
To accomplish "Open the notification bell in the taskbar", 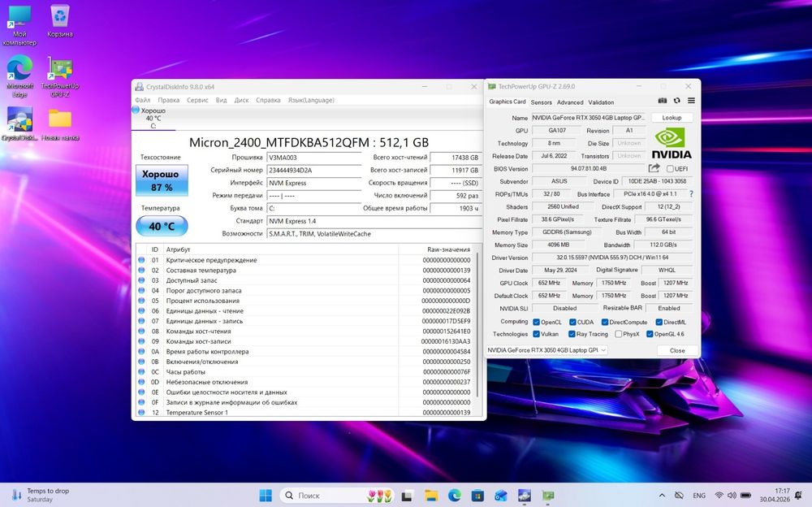I will (x=798, y=496).
